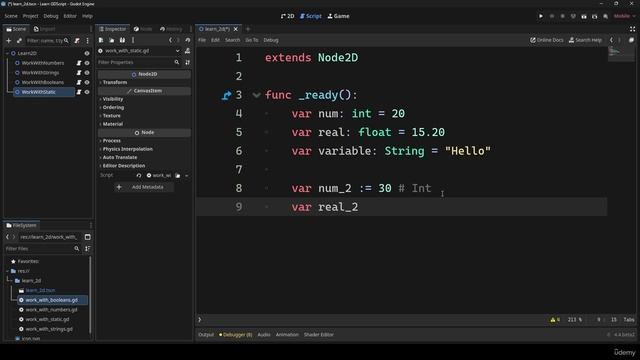This screenshot has width=640, height=360.
Task: Expand the Ordering section
Action: pyautogui.click(x=113, y=107)
